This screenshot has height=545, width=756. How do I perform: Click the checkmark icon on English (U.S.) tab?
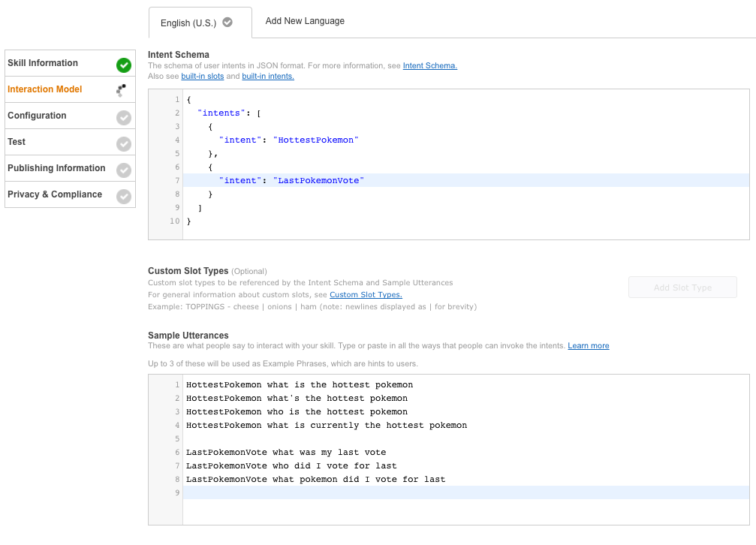click(227, 23)
